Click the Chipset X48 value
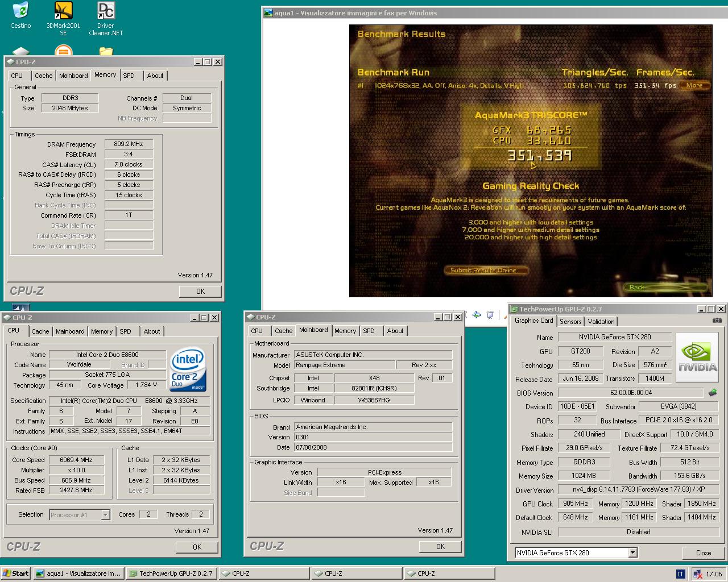 (374, 378)
